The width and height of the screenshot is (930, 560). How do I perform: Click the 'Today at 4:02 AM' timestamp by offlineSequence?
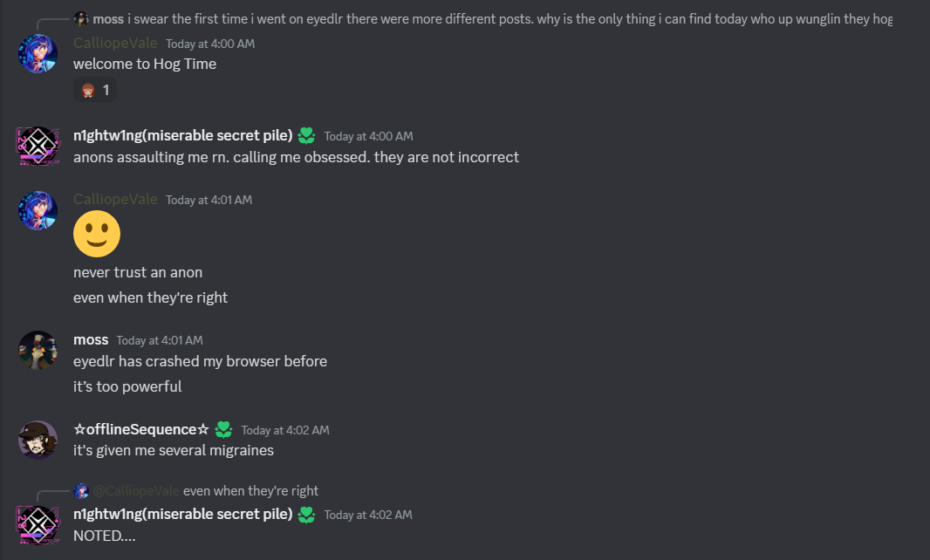pyautogui.click(x=285, y=430)
